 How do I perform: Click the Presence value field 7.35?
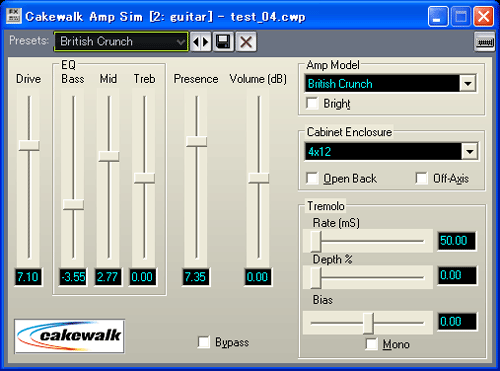(196, 277)
